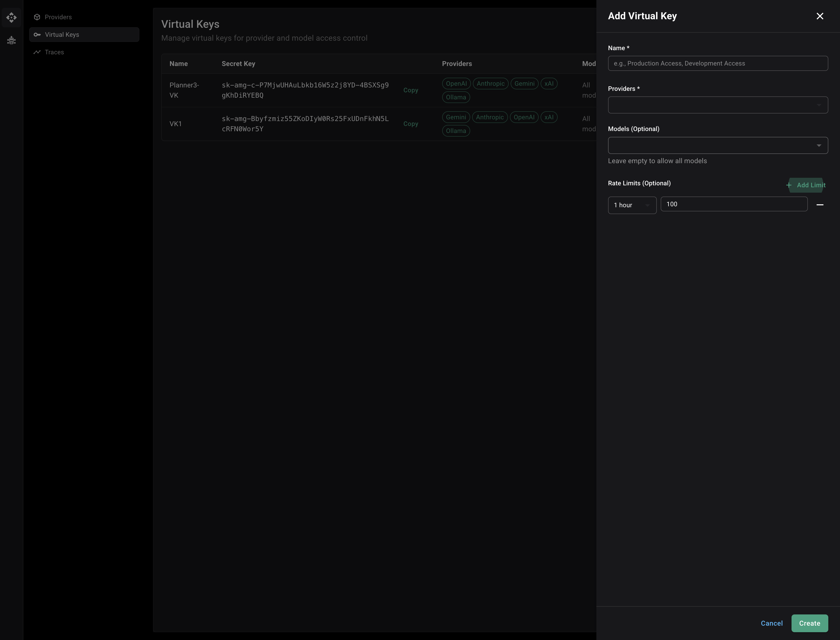Open the Providers dropdown in the form
840x640 pixels.
(718, 105)
